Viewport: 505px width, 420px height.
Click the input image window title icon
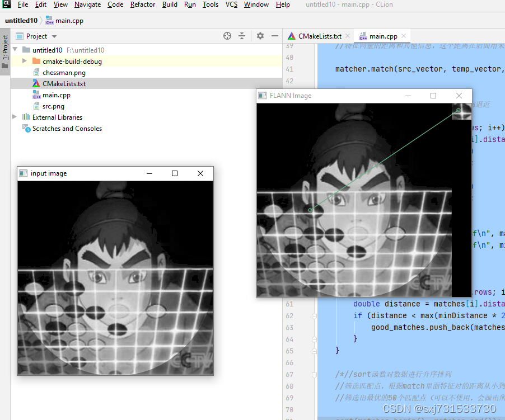[23, 174]
